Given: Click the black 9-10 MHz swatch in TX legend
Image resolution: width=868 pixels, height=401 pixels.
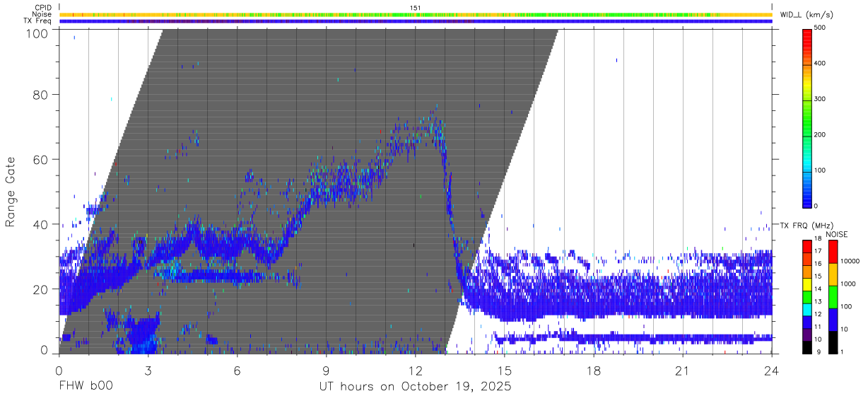Looking at the screenshot, I should (807, 346).
